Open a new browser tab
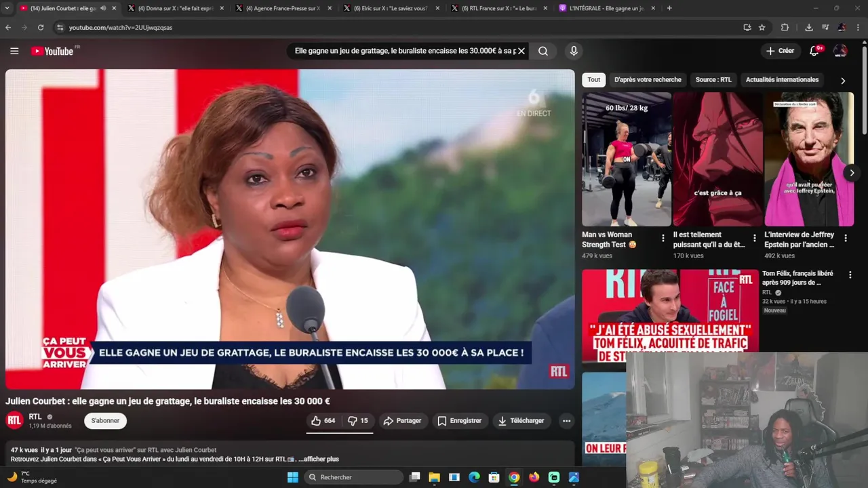The image size is (868, 488). [669, 8]
